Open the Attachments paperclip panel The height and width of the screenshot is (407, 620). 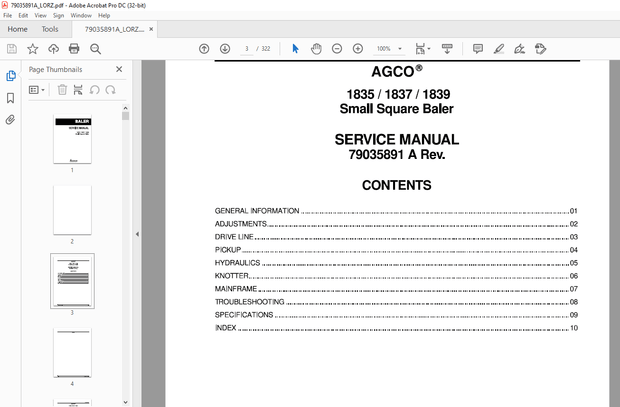click(11, 119)
